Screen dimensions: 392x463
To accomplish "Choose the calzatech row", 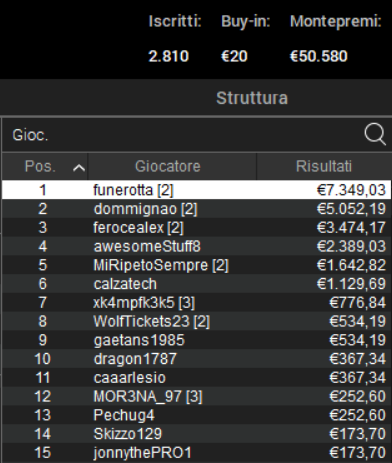I will 196,284.
